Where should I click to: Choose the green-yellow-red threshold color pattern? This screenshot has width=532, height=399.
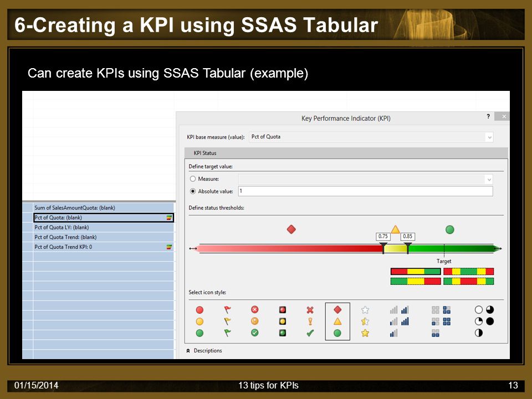coord(416,282)
